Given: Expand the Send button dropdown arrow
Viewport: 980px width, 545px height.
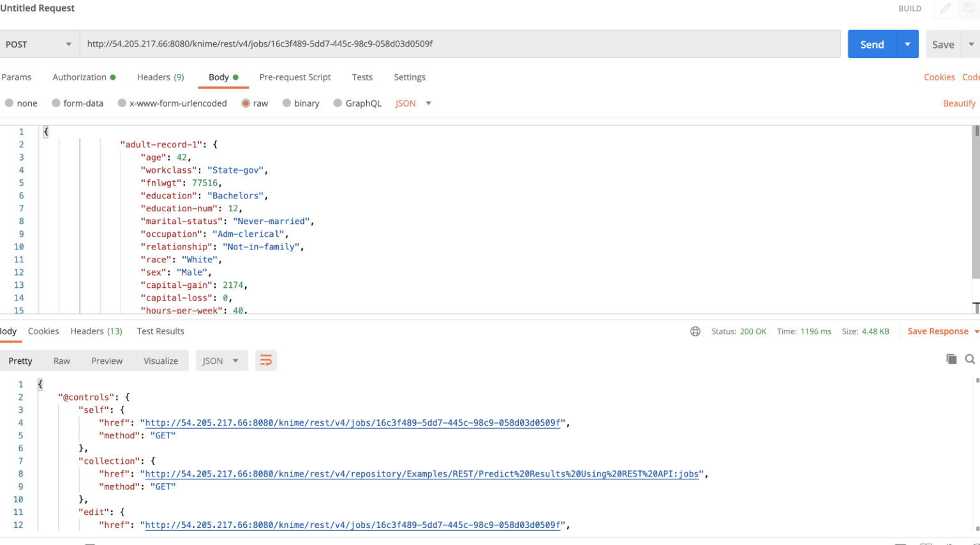Looking at the screenshot, I should 907,44.
